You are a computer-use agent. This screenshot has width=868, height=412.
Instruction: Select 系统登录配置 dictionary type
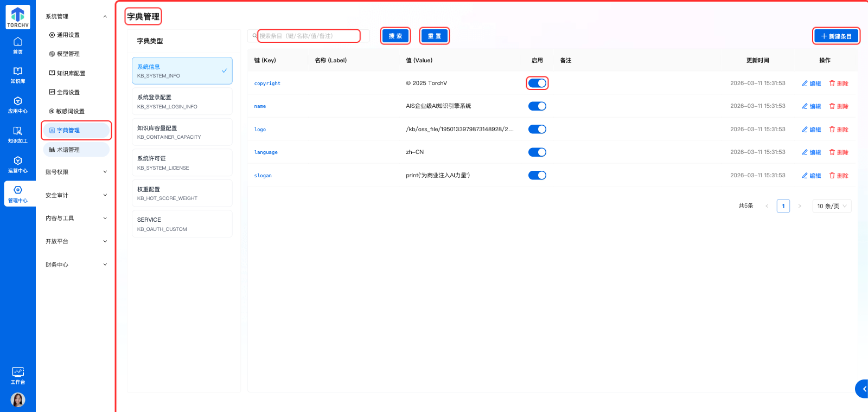(x=182, y=101)
